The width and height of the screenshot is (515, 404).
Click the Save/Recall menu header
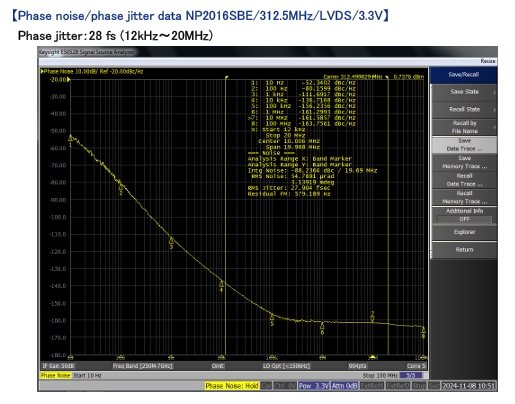pos(464,75)
